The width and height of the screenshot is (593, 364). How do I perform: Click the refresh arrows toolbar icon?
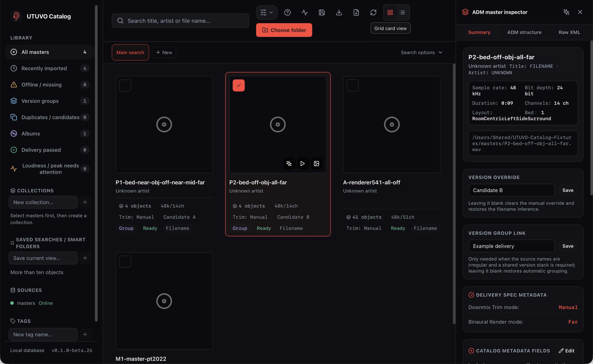(x=373, y=12)
